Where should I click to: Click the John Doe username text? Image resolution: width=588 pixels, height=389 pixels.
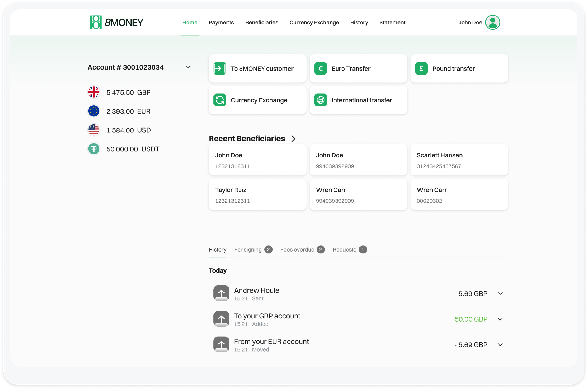470,22
